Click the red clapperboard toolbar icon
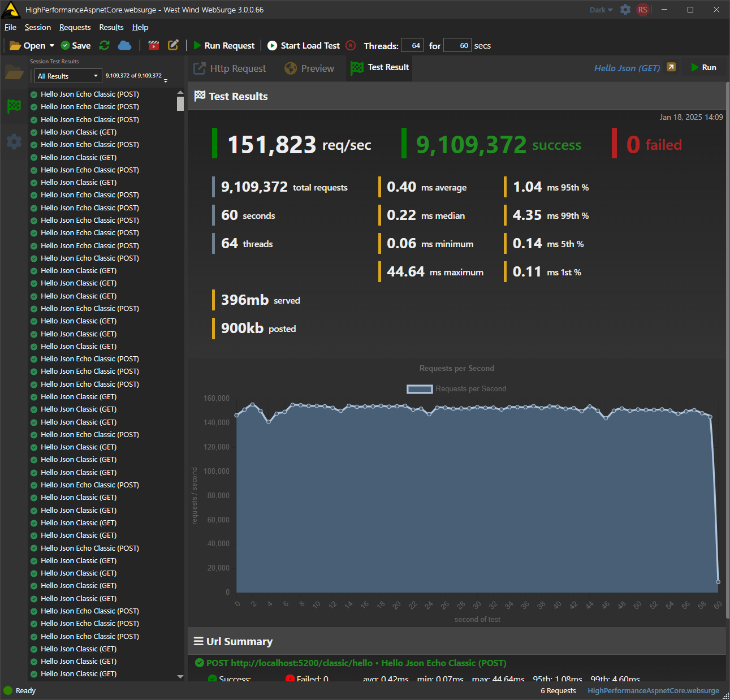This screenshot has height=700, width=730. click(154, 45)
